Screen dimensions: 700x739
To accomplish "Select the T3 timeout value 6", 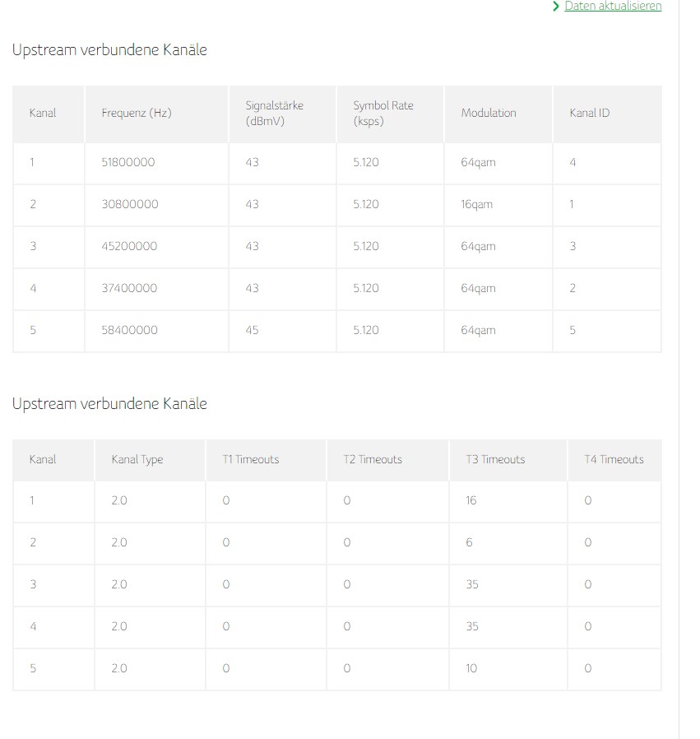I will 469,542.
